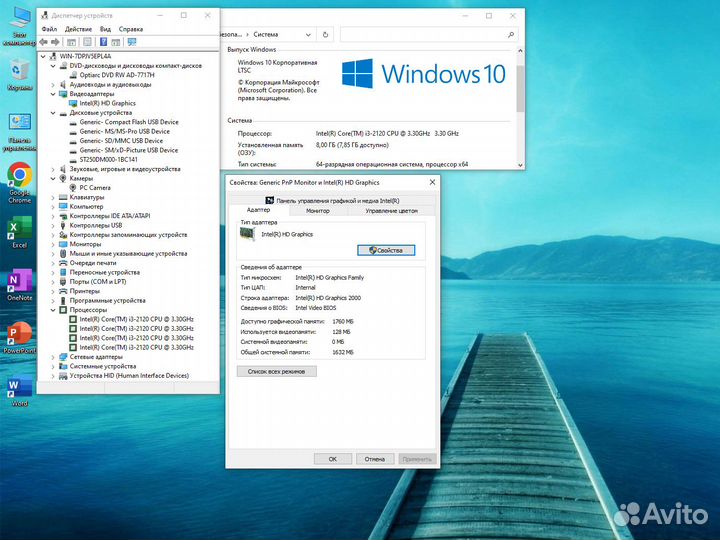Select Generic- Compact Flash USB Device
Viewport: 720px width, 540px height.
pos(129,122)
